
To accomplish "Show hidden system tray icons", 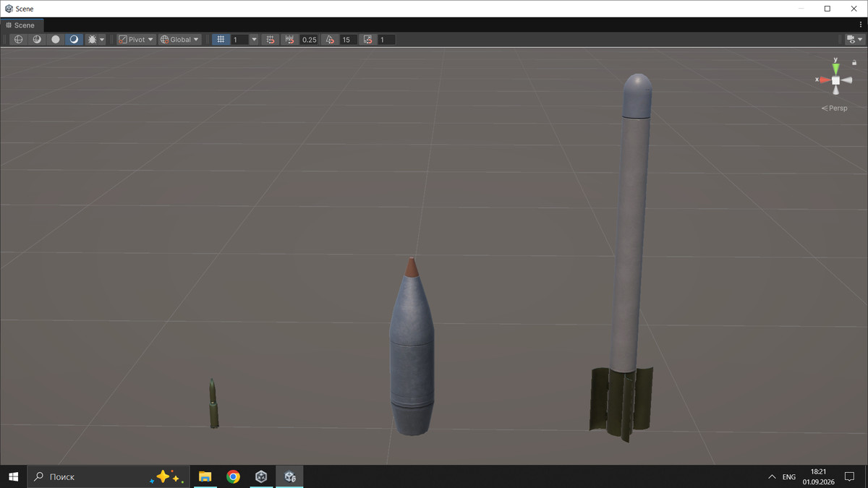I will (x=771, y=477).
